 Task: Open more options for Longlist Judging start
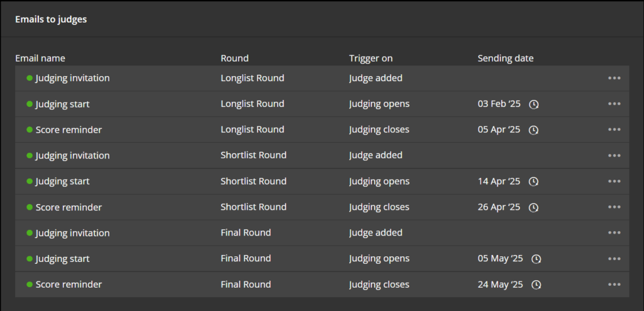click(x=614, y=104)
